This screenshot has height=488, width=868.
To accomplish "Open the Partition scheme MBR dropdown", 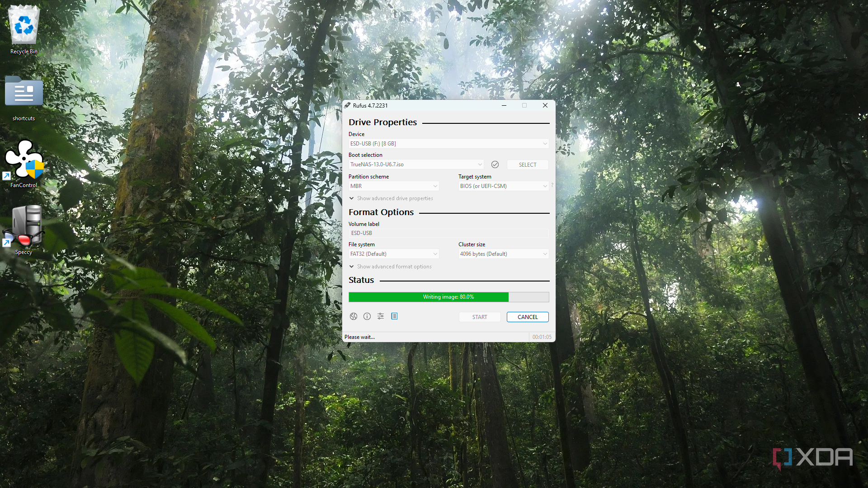I will click(394, 186).
